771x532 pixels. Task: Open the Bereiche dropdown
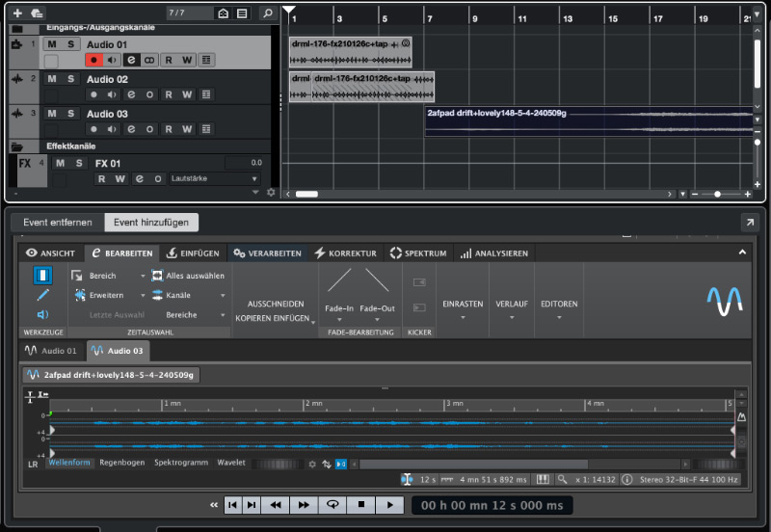223,315
